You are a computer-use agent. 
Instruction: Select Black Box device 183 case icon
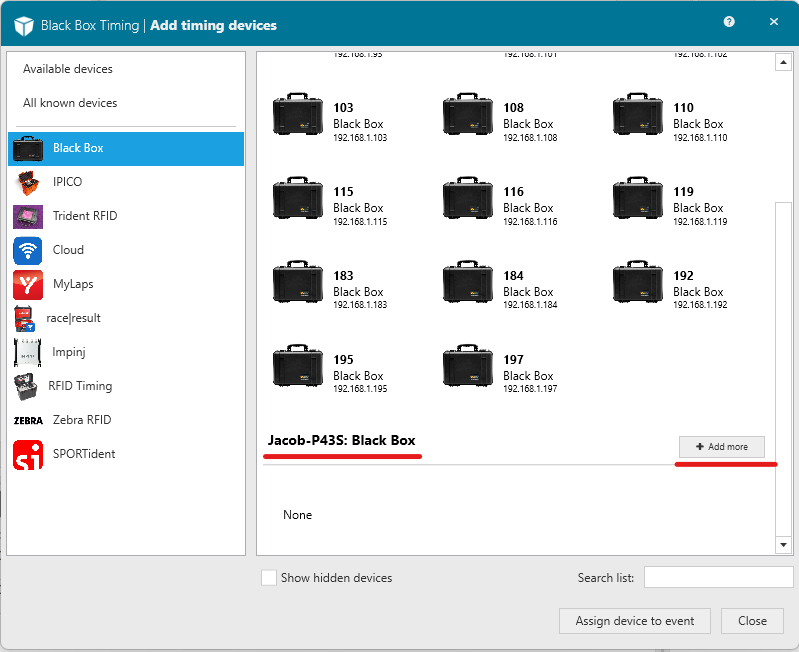click(298, 282)
